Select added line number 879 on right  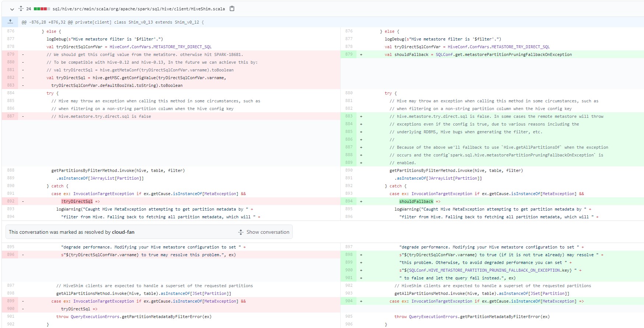click(x=349, y=54)
